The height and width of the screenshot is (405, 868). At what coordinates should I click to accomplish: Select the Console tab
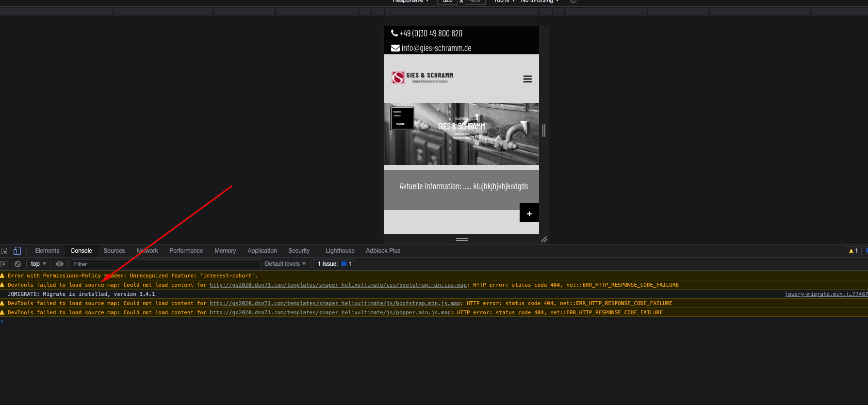pos(81,251)
